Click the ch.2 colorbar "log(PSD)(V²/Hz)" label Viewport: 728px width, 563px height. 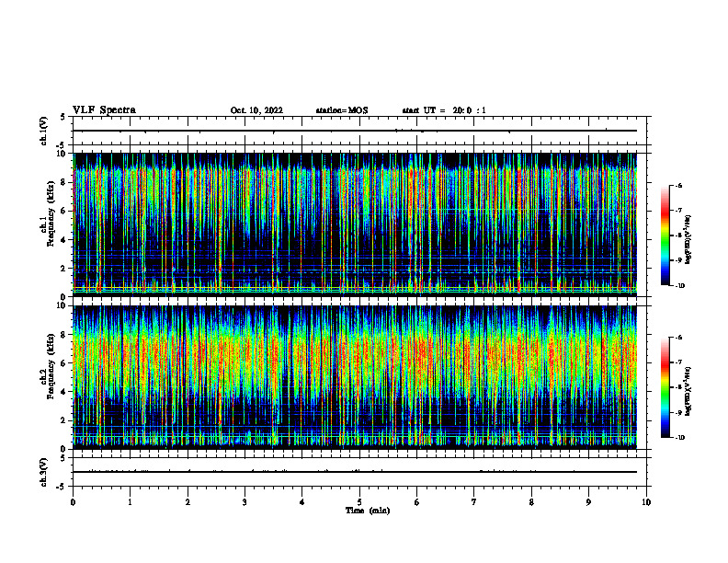688,391
